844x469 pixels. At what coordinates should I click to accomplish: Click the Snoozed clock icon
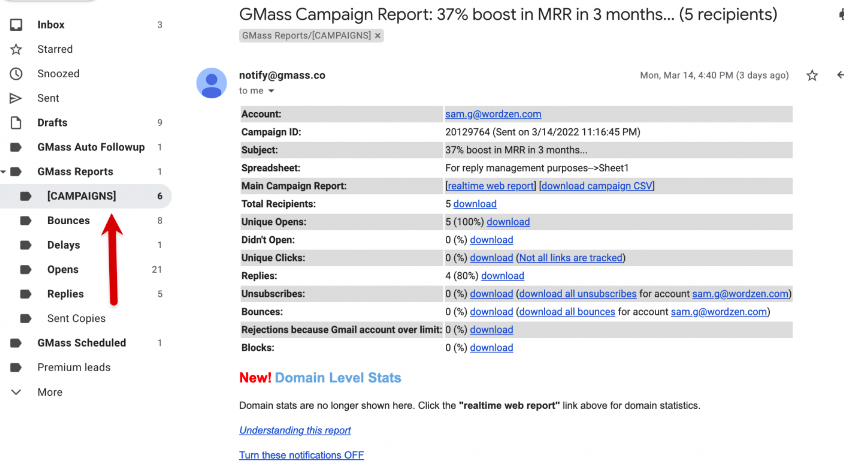(16, 74)
